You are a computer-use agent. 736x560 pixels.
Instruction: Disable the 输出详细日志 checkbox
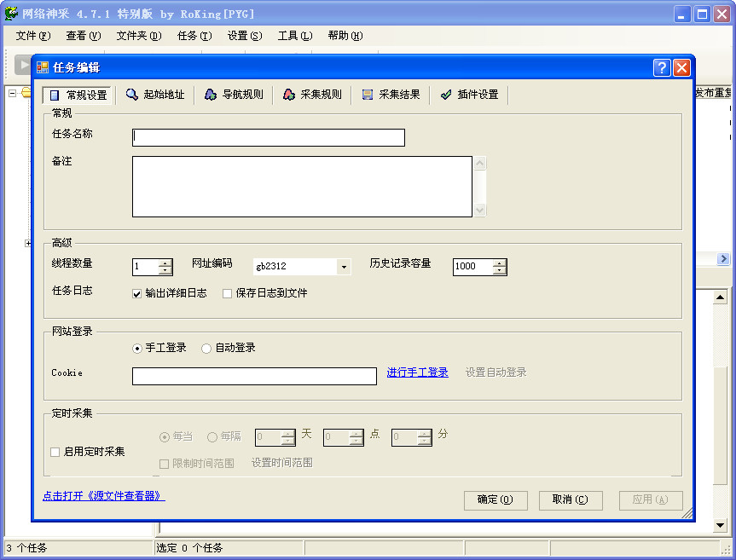(x=136, y=294)
